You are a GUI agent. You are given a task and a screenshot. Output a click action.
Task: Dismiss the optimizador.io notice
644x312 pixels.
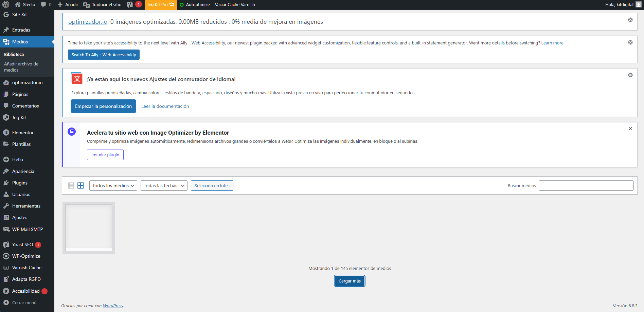coord(630,20)
